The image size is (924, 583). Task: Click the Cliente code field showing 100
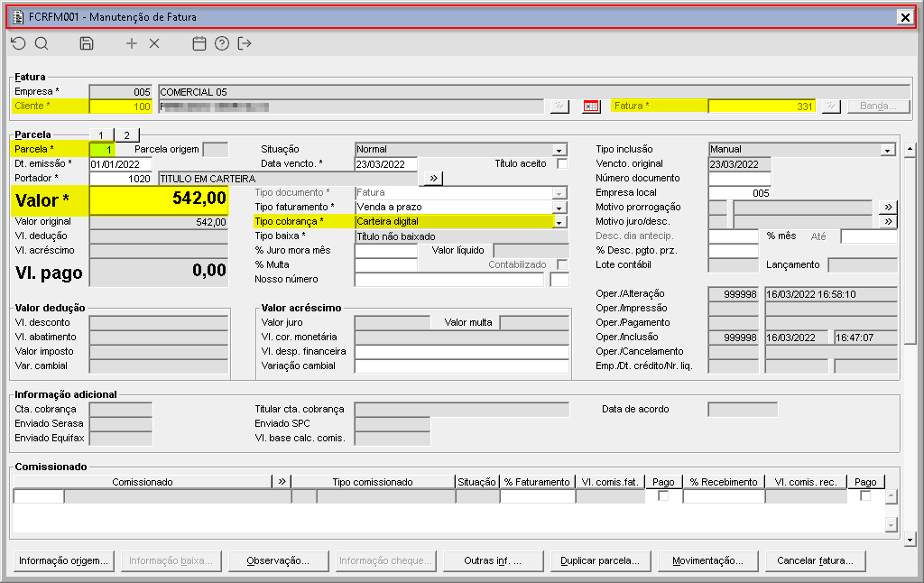coord(121,106)
